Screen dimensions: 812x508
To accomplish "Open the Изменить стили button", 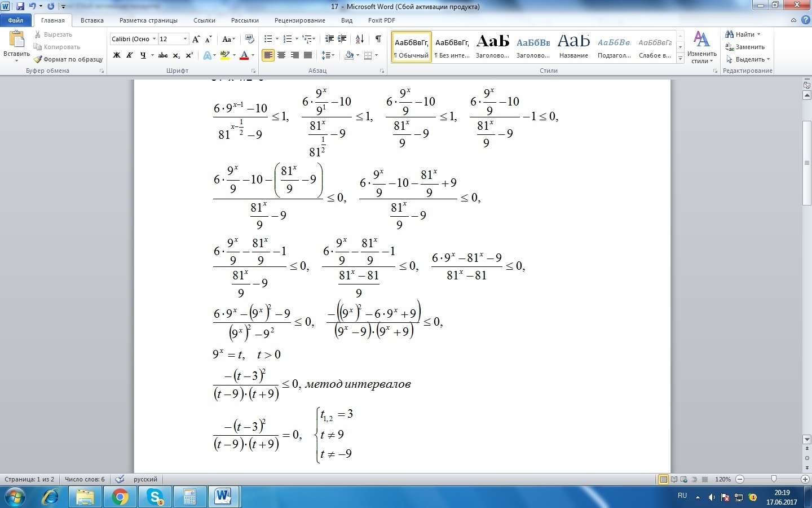I will [701, 47].
